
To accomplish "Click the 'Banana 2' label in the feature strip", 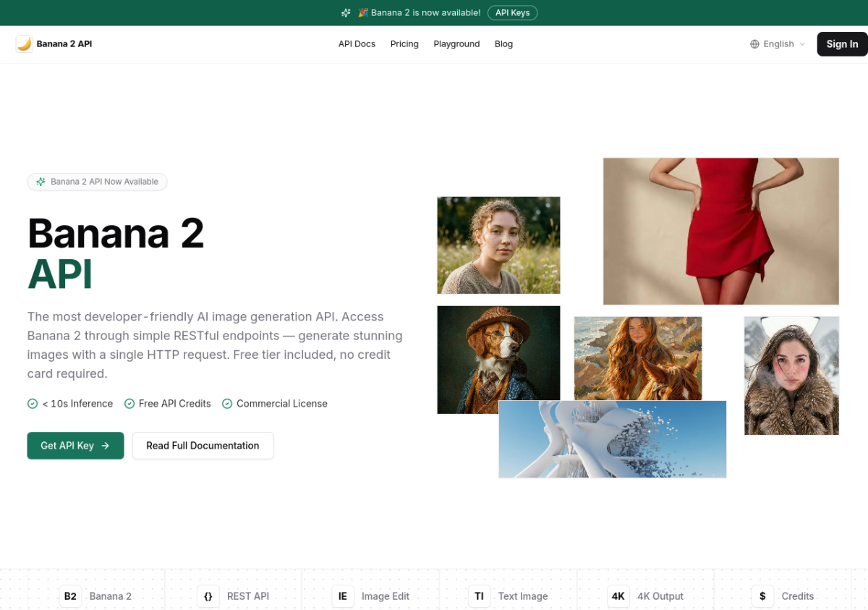I will [x=111, y=596].
